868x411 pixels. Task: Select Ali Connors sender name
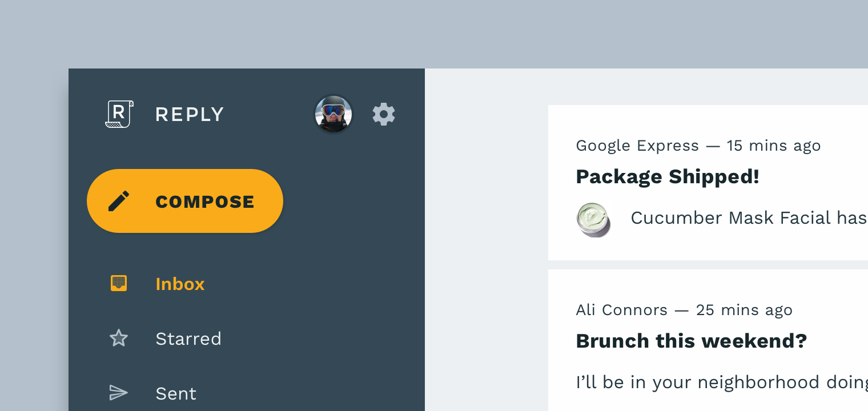(x=621, y=309)
